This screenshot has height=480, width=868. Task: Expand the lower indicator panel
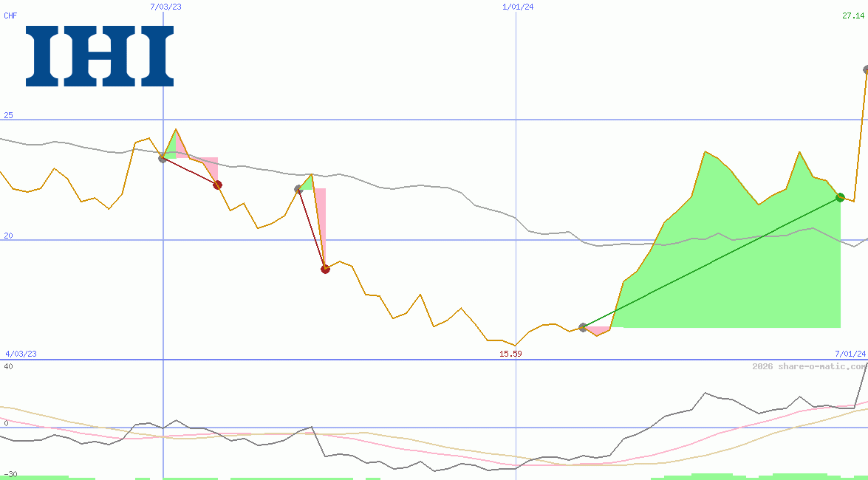point(434,421)
